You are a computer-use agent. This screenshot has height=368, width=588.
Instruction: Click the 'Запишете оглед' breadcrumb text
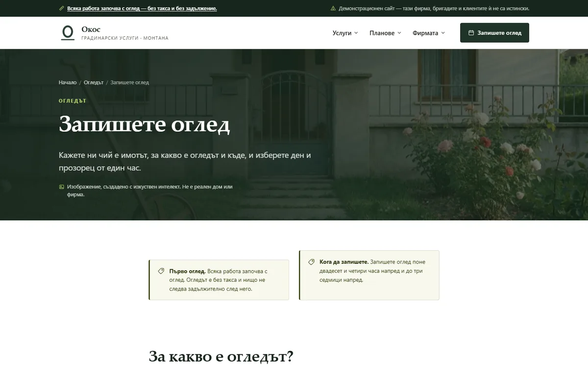point(130,82)
